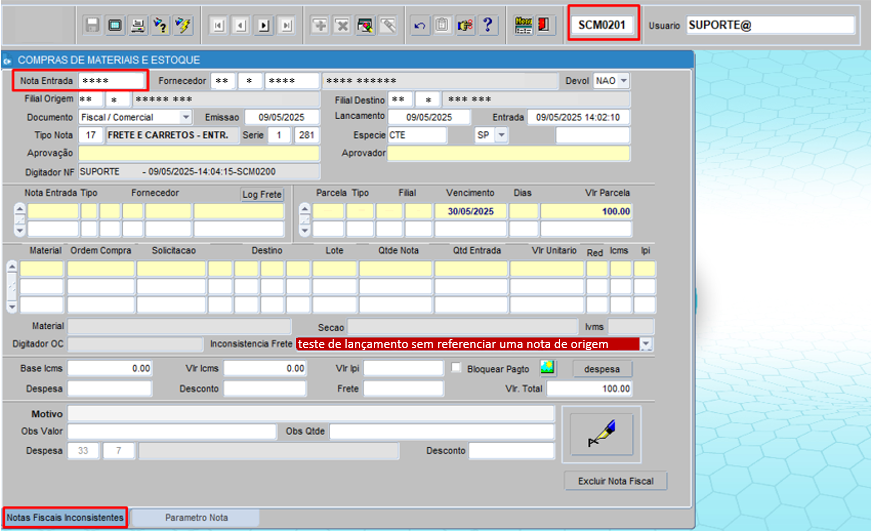The width and height of the screenshot is (872, 531).
Task: Click the small image icon beside Bloquear Pagto
Action: (x=547, y=368)
